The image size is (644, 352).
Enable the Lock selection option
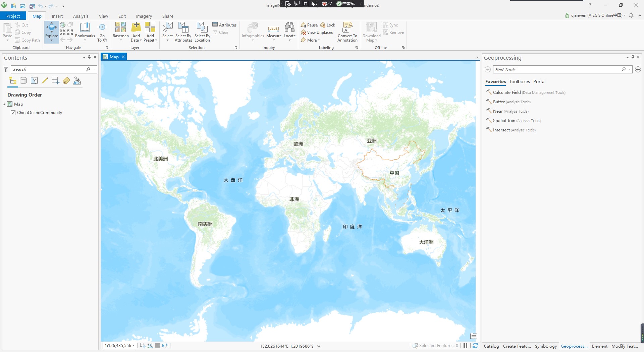328,25
